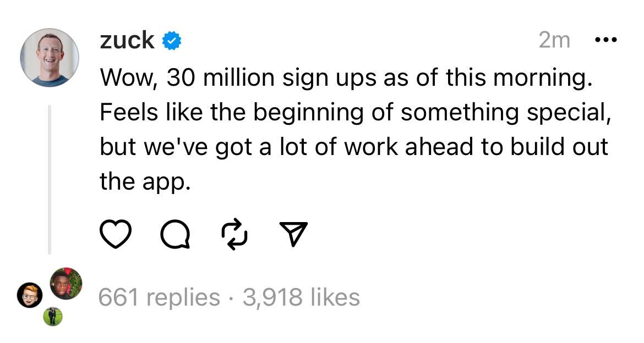The image size is (644, 343).
Task: Click the 'Feels like the beginning' text line
Action: click(x=356, y=113)
